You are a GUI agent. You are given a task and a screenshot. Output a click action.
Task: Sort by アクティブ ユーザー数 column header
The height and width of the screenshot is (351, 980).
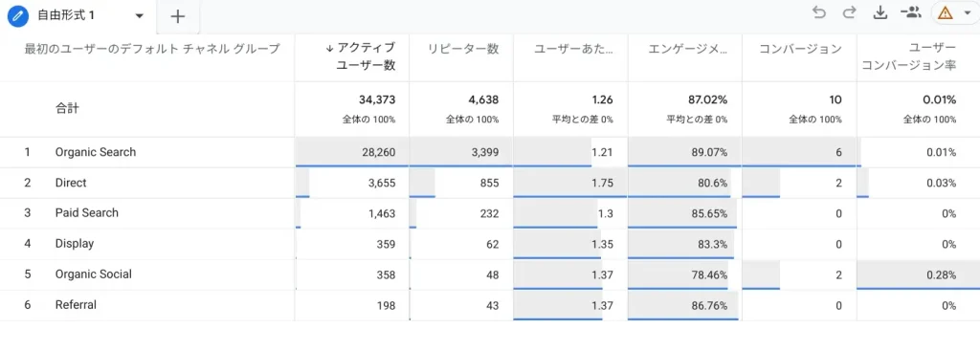point(360,56)
